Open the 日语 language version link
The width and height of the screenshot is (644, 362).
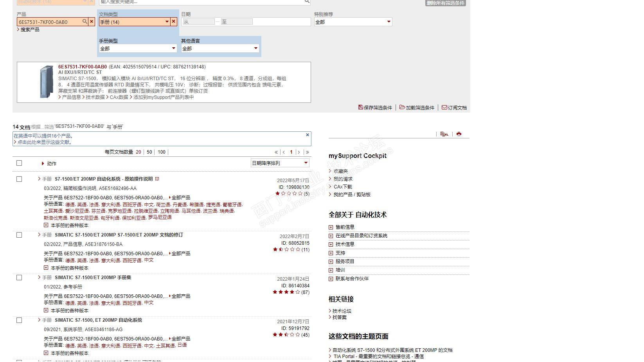coord(182,346)
